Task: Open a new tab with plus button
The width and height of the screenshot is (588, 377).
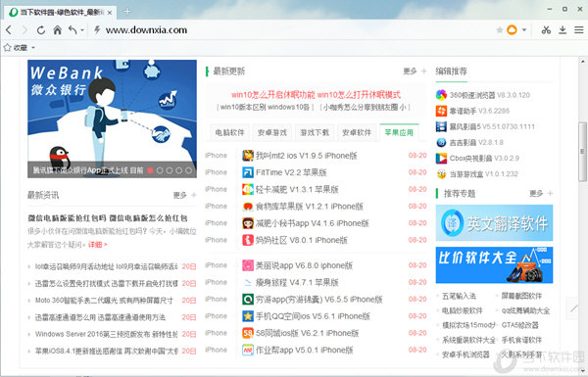Action: [127, 11]
